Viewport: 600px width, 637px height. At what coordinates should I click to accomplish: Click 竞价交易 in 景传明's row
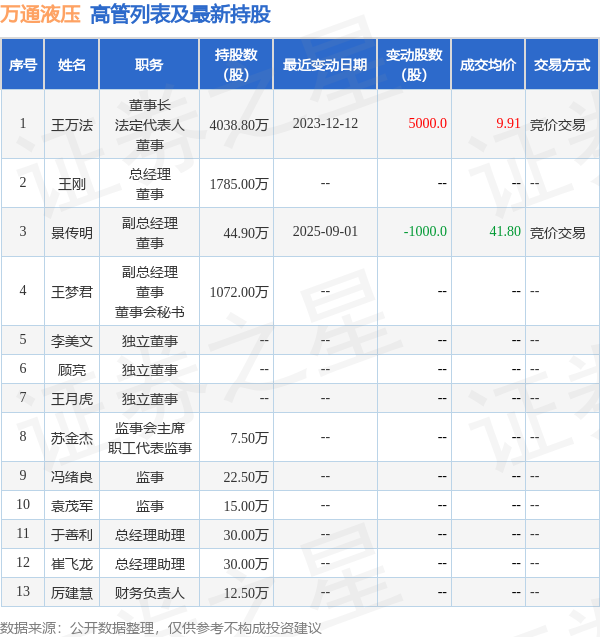557,233
